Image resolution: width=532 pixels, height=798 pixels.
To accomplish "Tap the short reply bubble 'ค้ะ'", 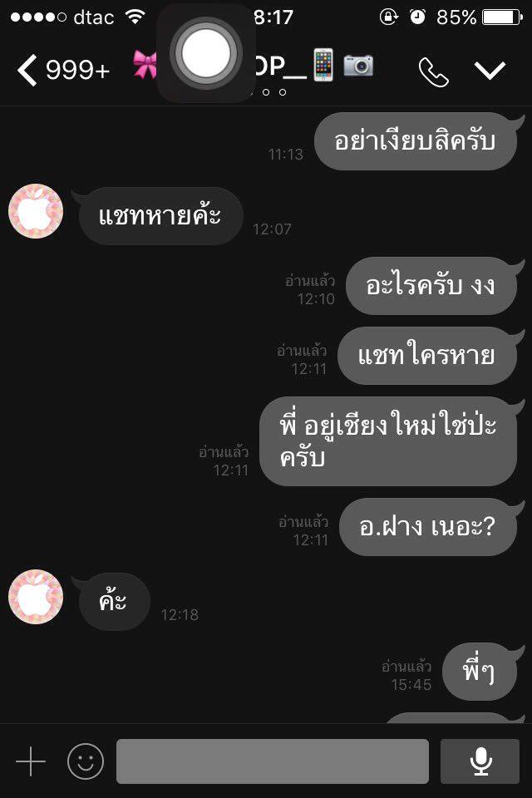I will coord(114,602).
